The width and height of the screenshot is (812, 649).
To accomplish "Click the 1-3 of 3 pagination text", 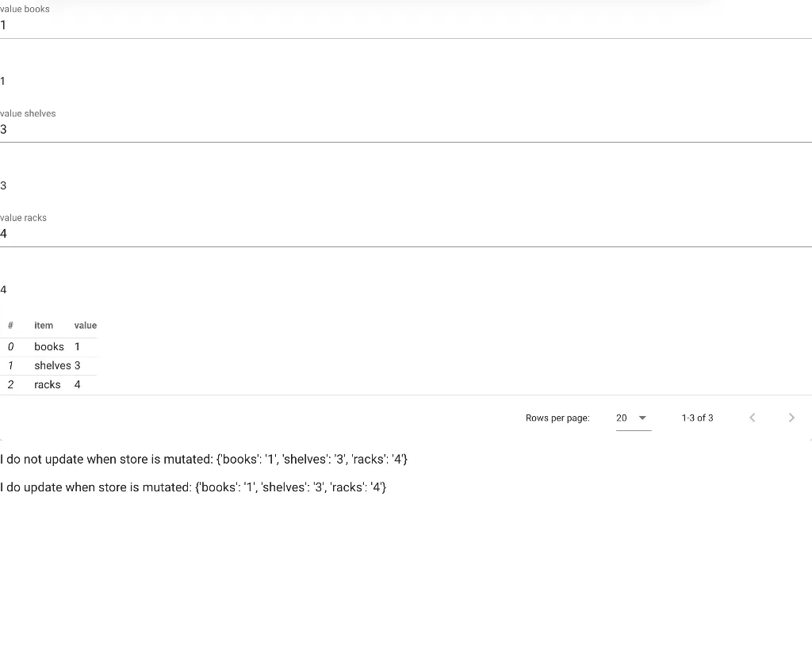I will tap(697, 418).
